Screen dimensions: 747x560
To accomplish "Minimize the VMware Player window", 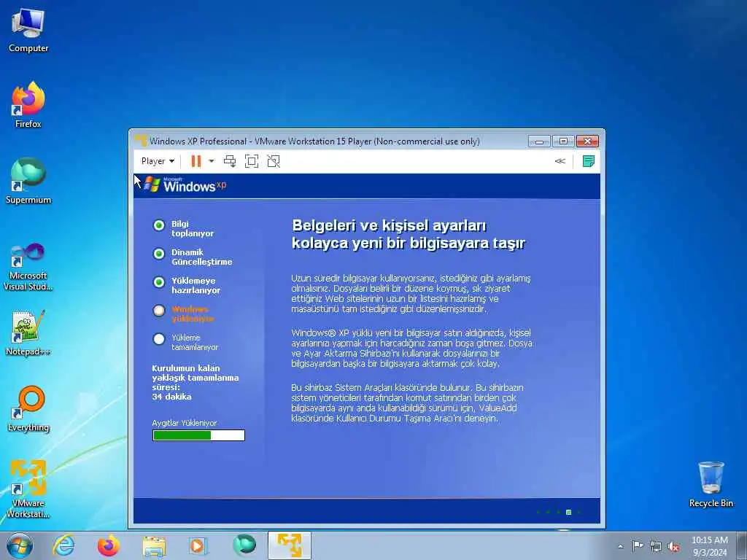I will pos(539,141).
